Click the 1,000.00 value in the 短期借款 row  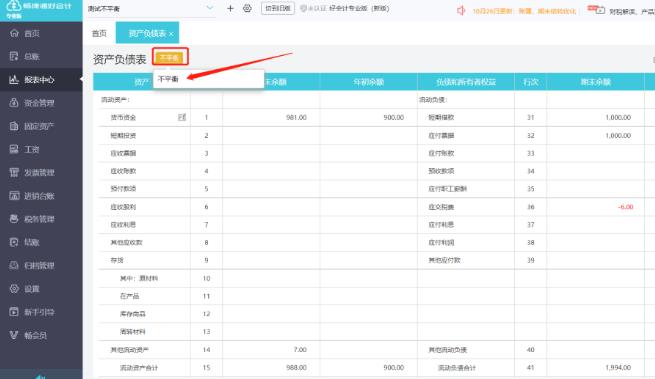pos(618,117)
